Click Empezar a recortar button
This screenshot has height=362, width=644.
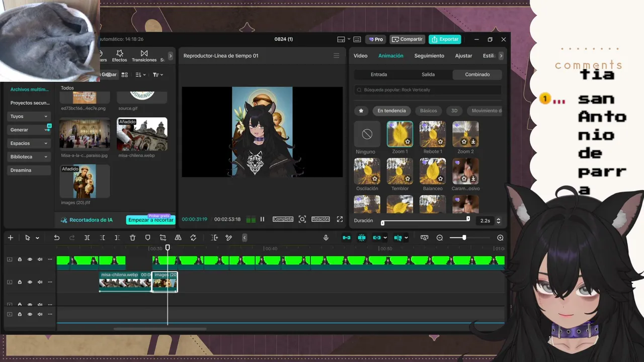150,220
